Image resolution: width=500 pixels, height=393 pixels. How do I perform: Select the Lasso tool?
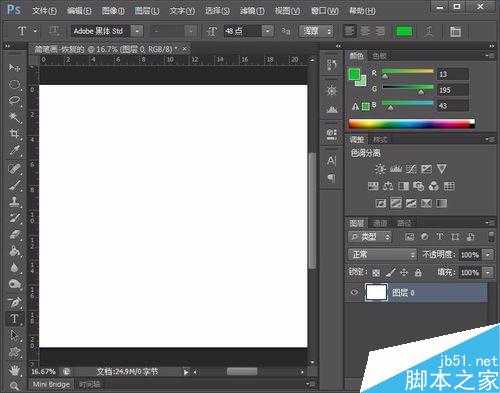[14, 100]
